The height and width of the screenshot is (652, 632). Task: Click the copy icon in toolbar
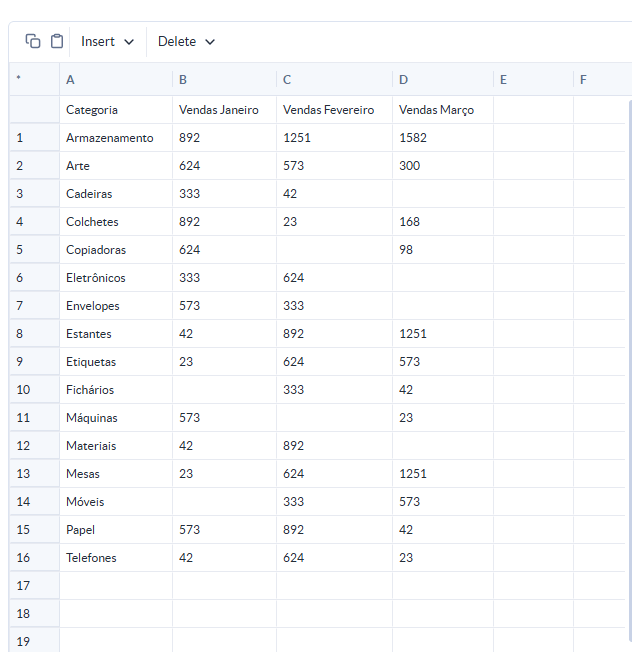[33, 41]
